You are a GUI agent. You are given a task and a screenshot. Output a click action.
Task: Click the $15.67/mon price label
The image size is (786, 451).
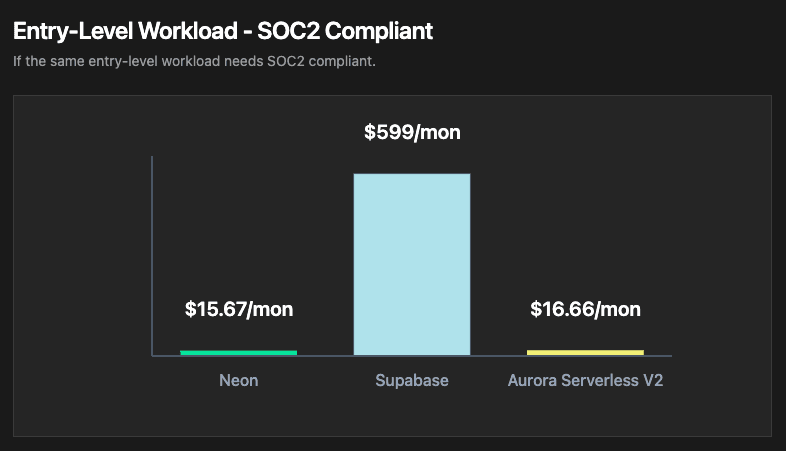click(x=239, y=309)
